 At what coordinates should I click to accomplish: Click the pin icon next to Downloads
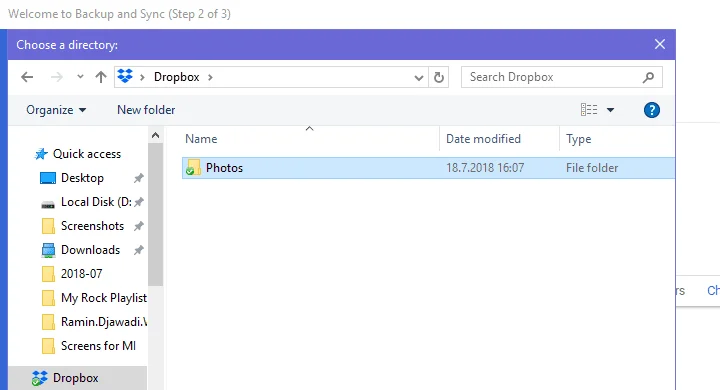tap(139, 250)
